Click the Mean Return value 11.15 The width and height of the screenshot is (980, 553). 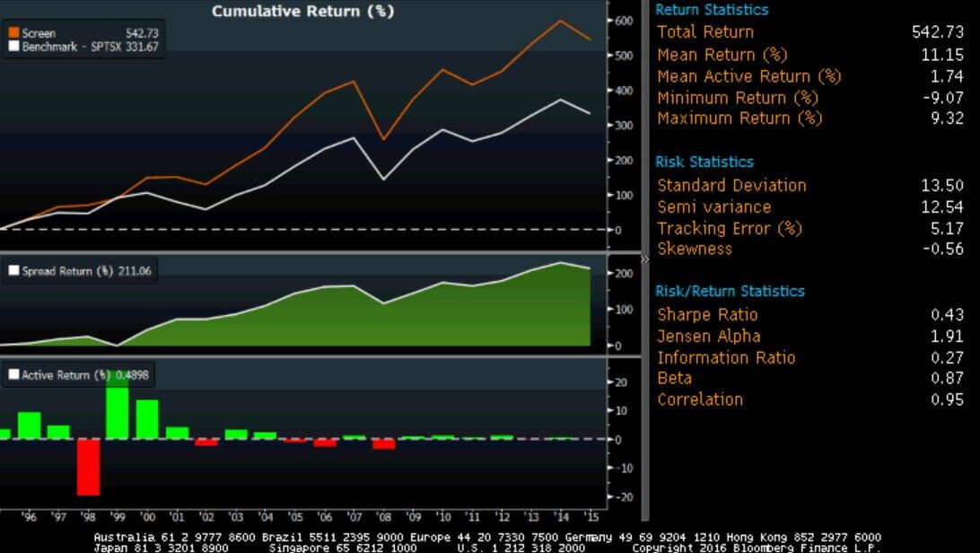(x=942, y=55)
